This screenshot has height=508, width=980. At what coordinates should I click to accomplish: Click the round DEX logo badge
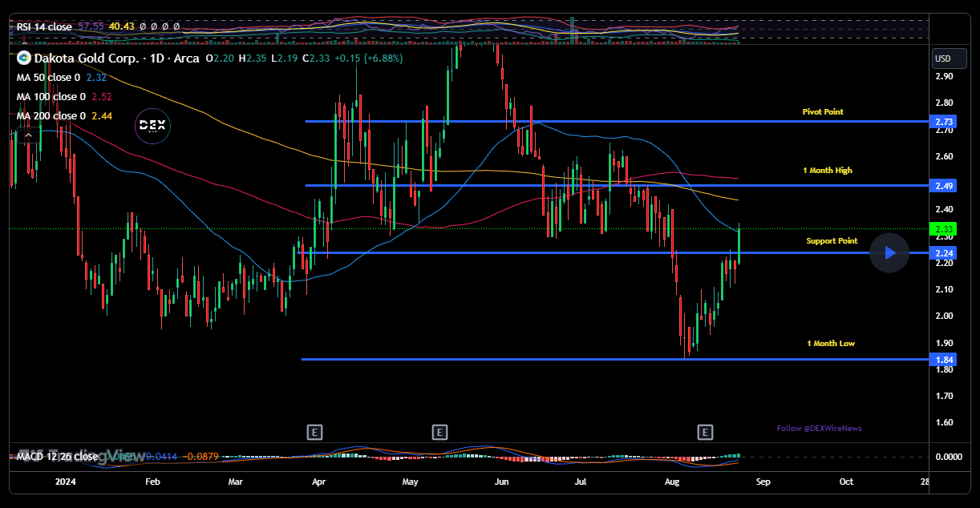[152, 125]
